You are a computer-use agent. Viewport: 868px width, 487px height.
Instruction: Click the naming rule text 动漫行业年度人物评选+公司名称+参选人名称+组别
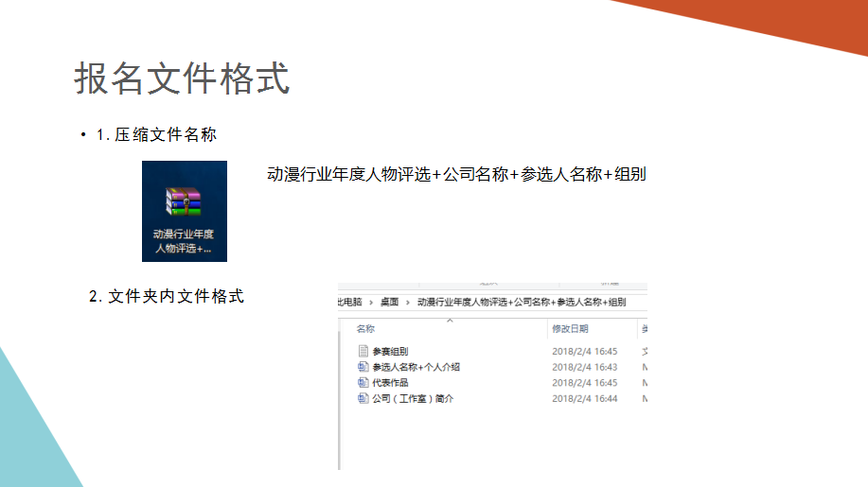pyautogui.click(x=456, y=174)
